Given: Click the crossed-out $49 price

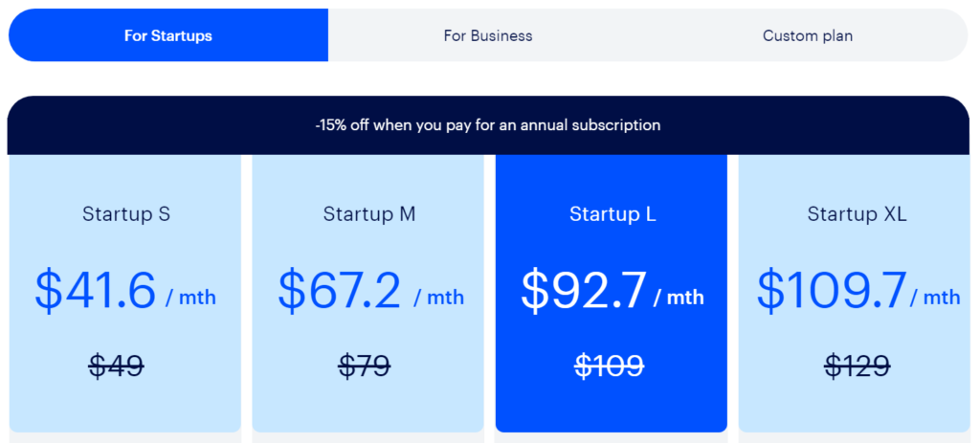Looking at the screenshot, I should click(116, 366).
